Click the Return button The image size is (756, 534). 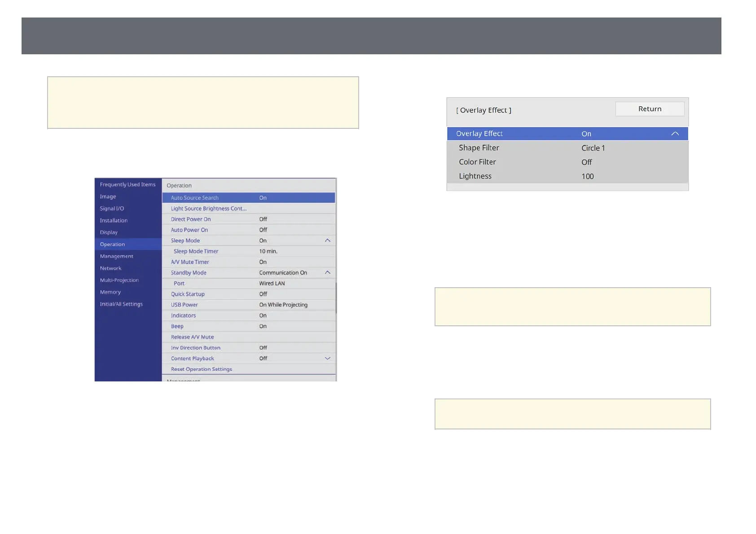click(650, 109)
